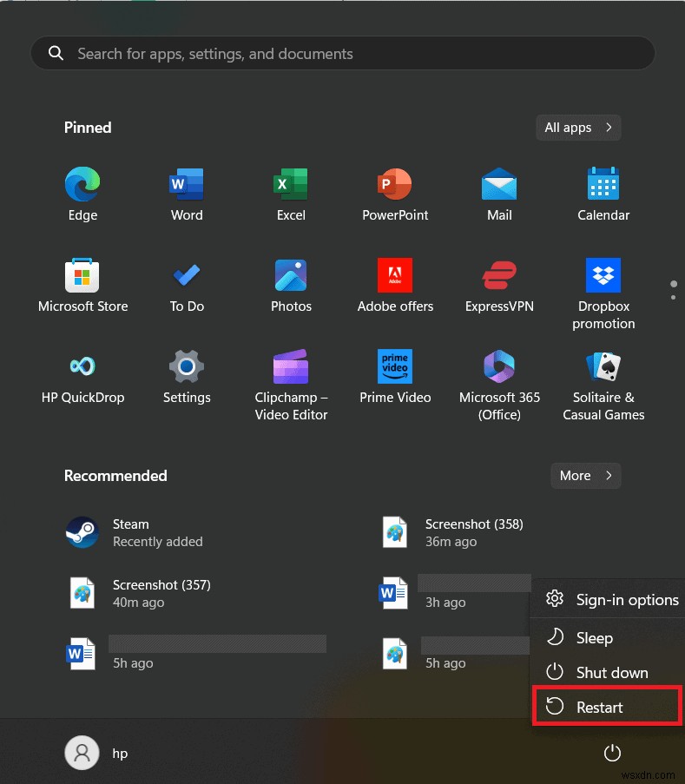Click the magnifier search icon
This screenshot has height=784, width=685.
tap(56, 53)
